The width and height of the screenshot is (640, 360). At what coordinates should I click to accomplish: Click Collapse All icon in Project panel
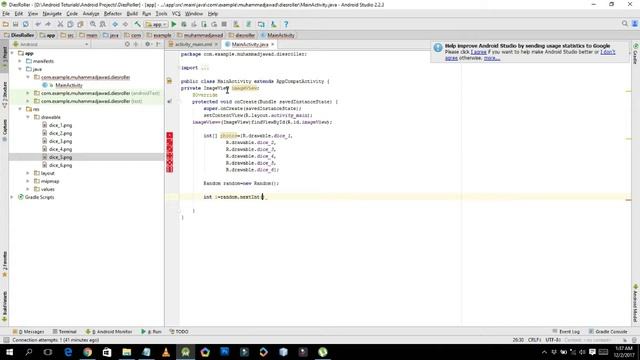[x=136, y=44]
